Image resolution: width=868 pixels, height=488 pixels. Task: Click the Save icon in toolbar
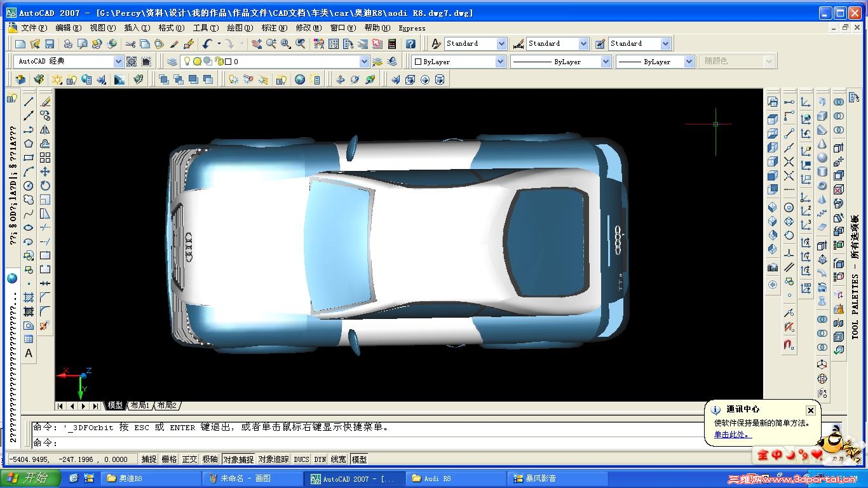click(50, 44)
